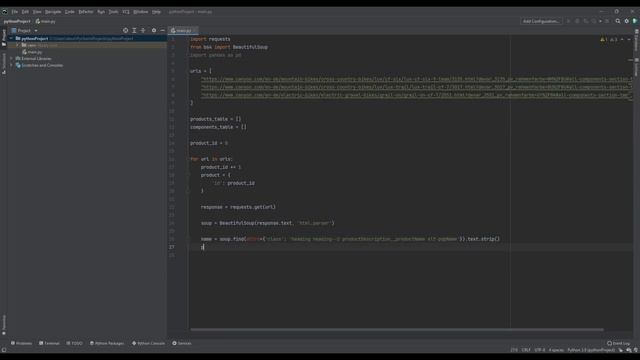Click the pythonProject breadcrumb in navigation bar
The height and width of the screenshot is (360, 640).
pyautogui.click(x=17, y=21)
